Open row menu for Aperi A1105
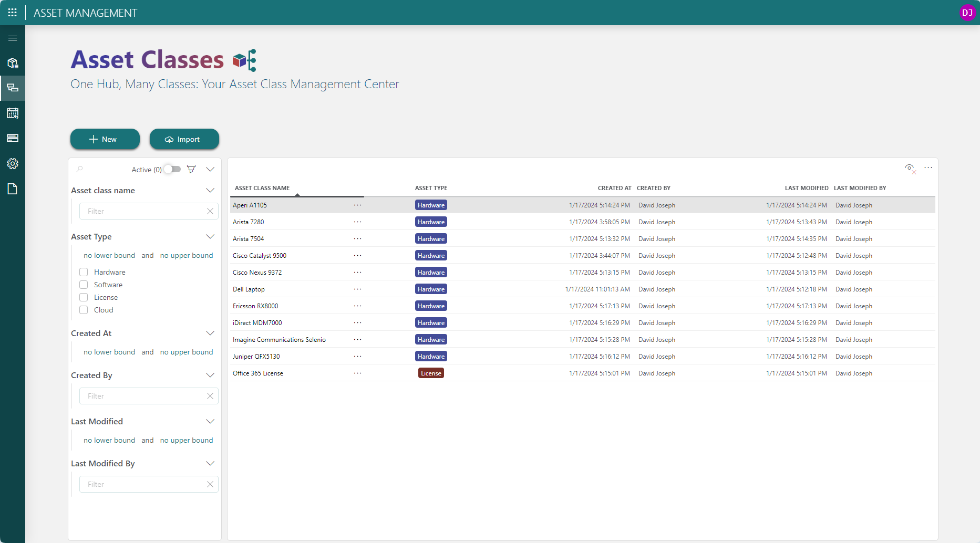This screenshot has width=980, height=543. point(357,205)
